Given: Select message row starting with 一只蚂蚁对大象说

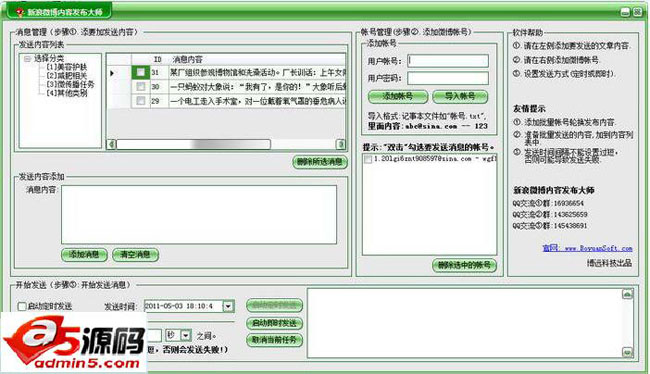Looking at the screenshot, I should point(257,87).
